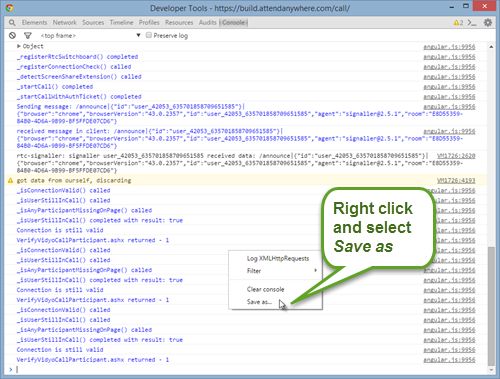Open the angular.js:9956 link beside Object
Screen dimensions: 500x379
pyautogui.click(x=449, y=47)
